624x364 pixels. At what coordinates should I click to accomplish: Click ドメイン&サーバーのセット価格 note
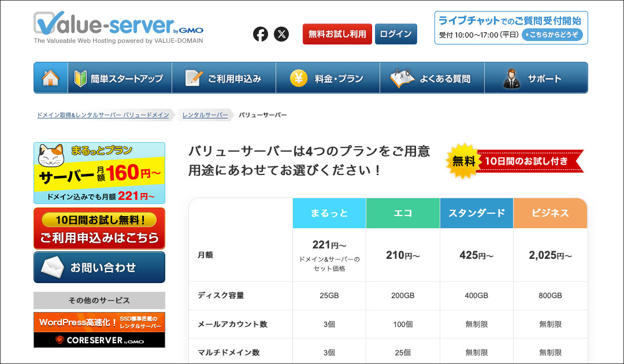[329, 263]
